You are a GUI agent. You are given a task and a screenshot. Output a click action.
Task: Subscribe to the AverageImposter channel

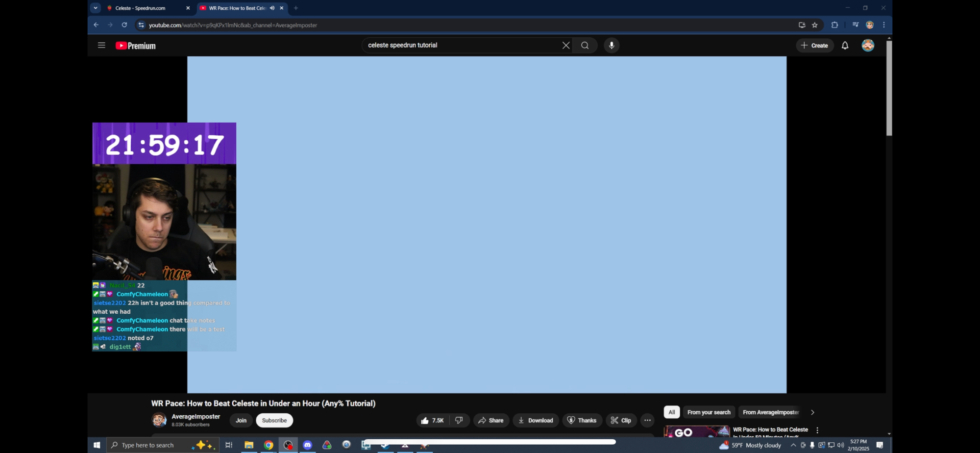[x=274, y=421]
